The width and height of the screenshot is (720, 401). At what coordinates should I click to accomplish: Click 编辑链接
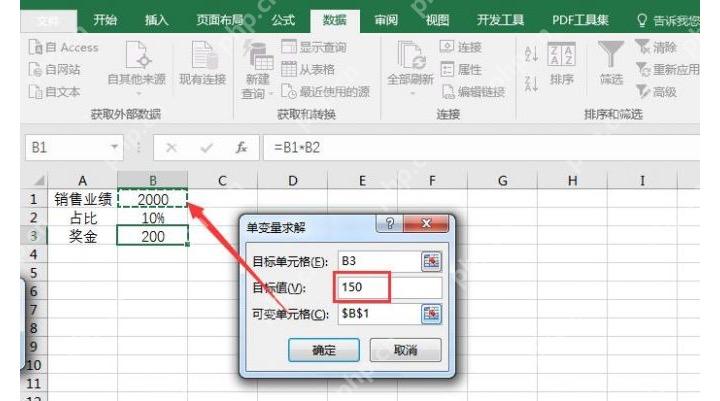pyautogui.click(x=473, y=91)
